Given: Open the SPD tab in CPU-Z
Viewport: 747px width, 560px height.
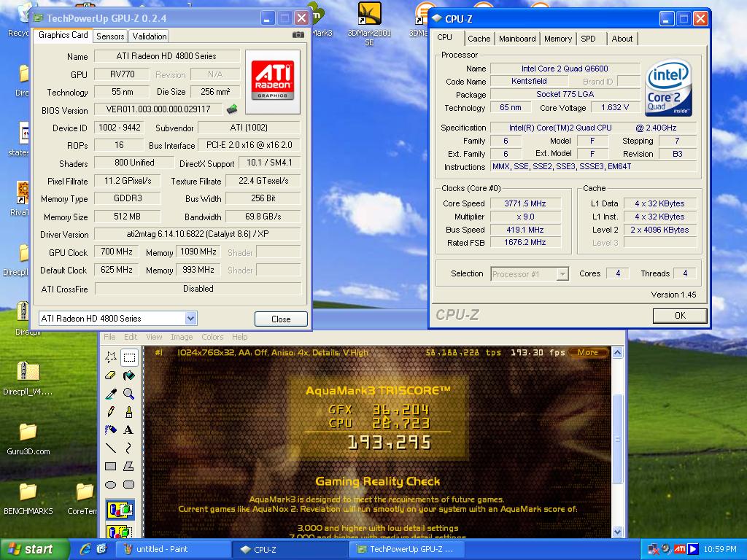Looking at the screenshot, I should 589,39.
